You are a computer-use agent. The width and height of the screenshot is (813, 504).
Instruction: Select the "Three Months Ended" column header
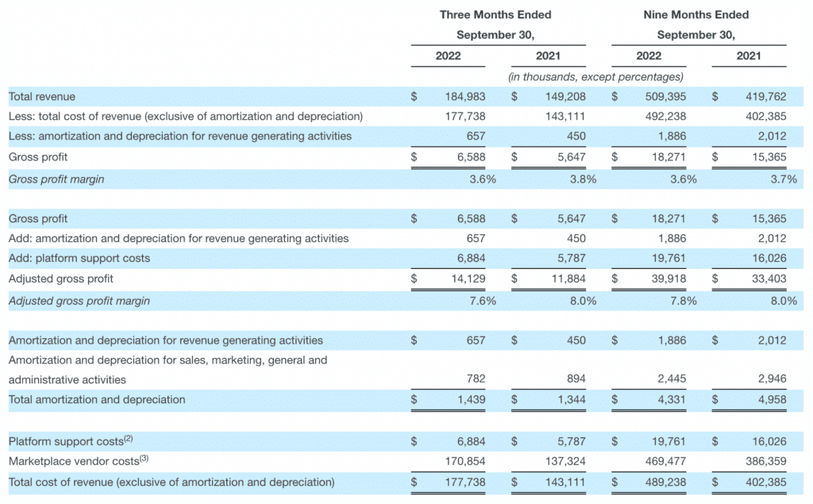coord(495,14)
